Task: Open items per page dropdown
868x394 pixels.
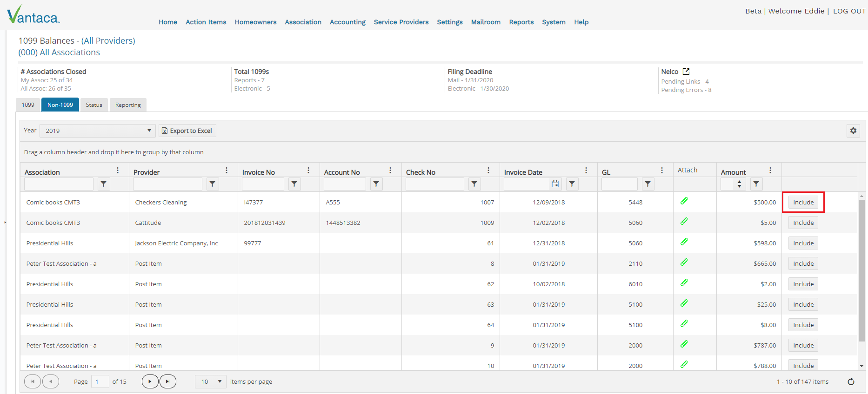Action: pos(211,382)
